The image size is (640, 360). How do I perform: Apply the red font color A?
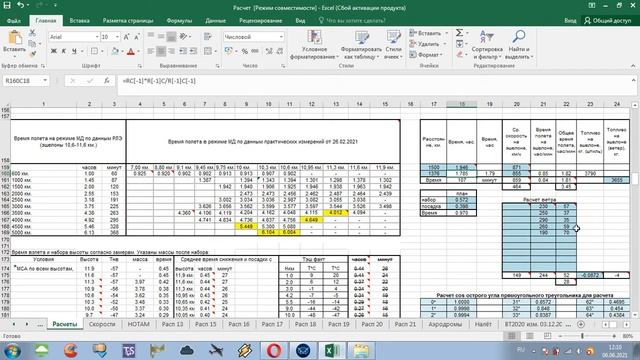tap(131, 51)
